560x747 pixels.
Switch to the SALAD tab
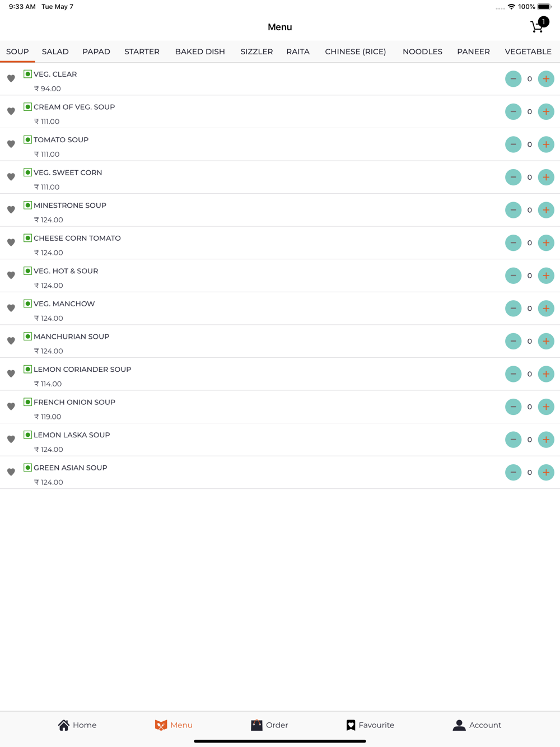[x=55, y=52]
